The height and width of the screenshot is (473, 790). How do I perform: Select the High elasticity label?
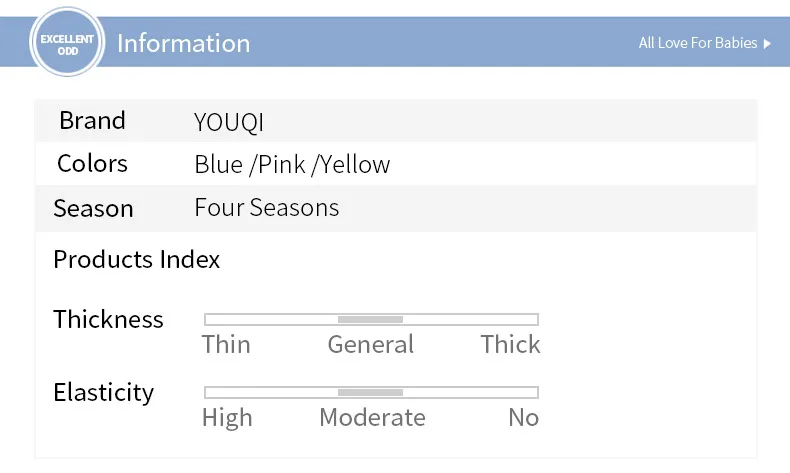click(x=227, y=417)
